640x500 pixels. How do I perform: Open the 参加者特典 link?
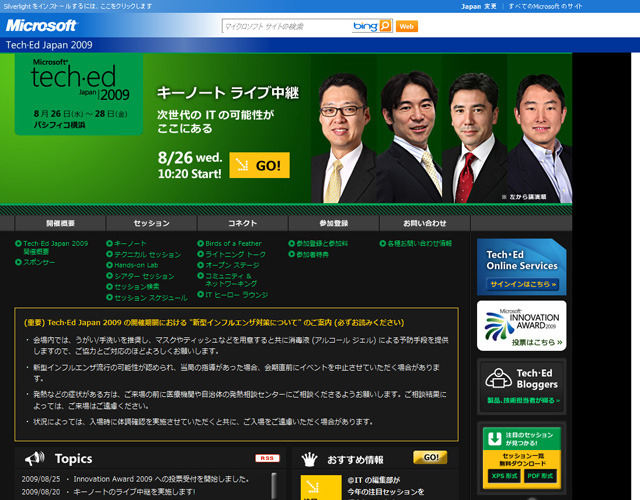tap(312, 254)
